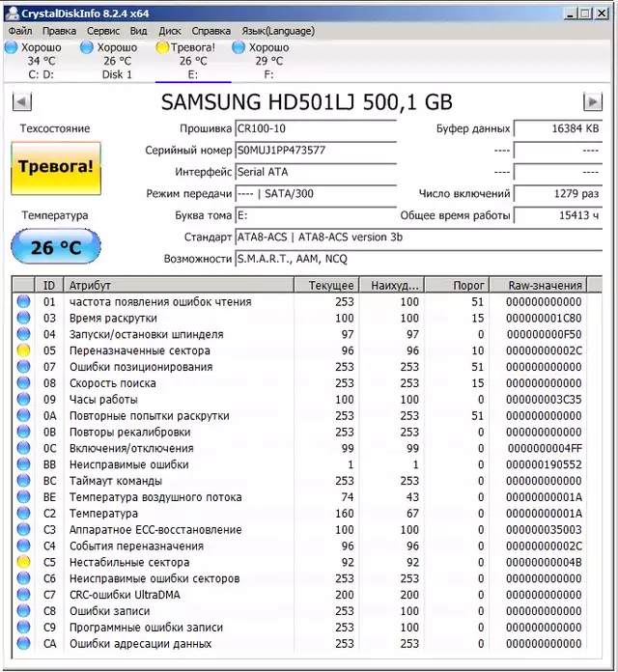Click the CrystalDiskInfo title bar icon
This screenshot has width=618, height=672.
click(13, 14)
